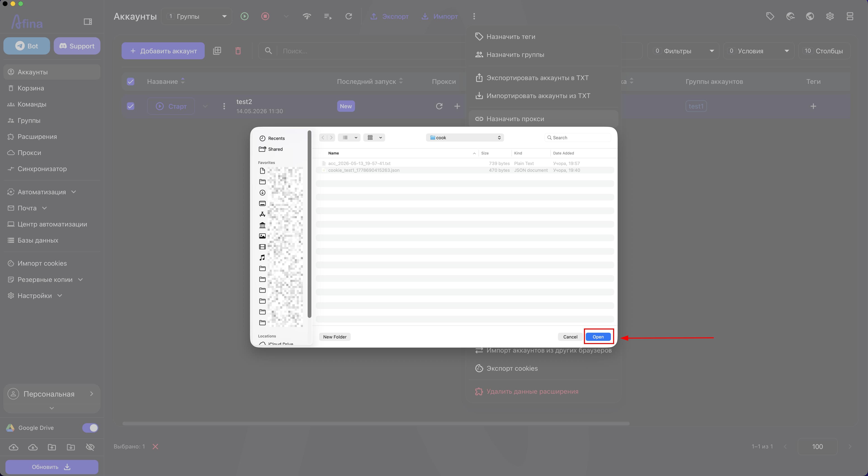Click the cloud download icon in sidebar footer

point(33,447)
